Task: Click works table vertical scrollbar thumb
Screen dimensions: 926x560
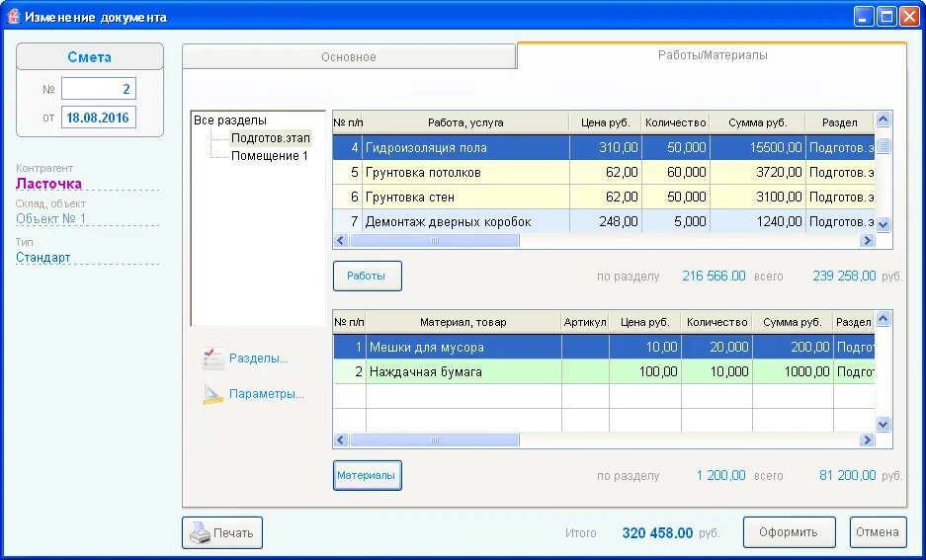Action: [883, 145]
